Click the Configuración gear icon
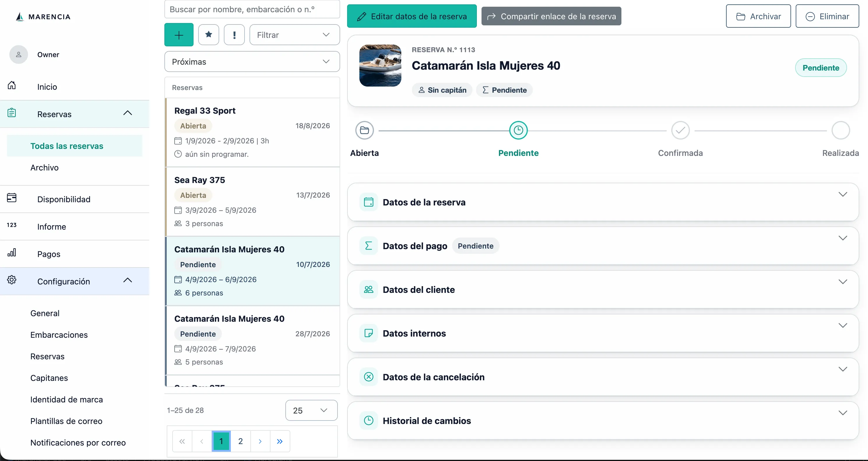Image resolution: width=868 pixels, height=461 pixels. coord(12,280)
